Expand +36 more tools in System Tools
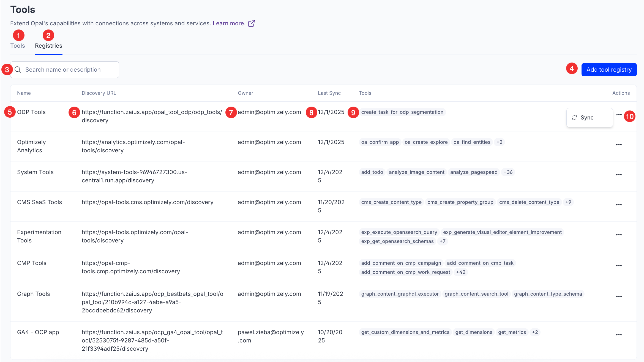 pyautogui.click(x=508, y=172)
